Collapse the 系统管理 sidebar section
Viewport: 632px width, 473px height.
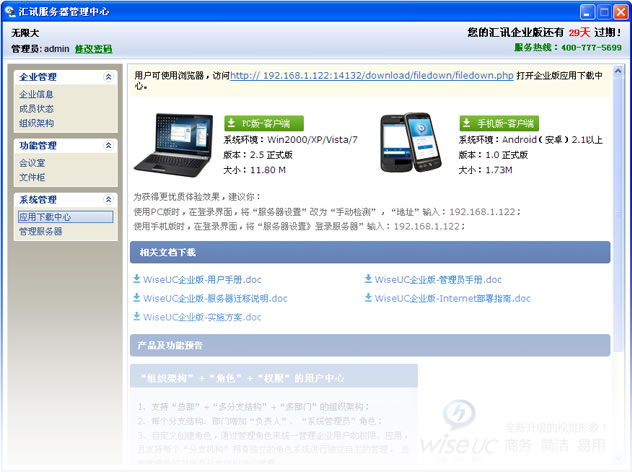click(x=108, y=199)
